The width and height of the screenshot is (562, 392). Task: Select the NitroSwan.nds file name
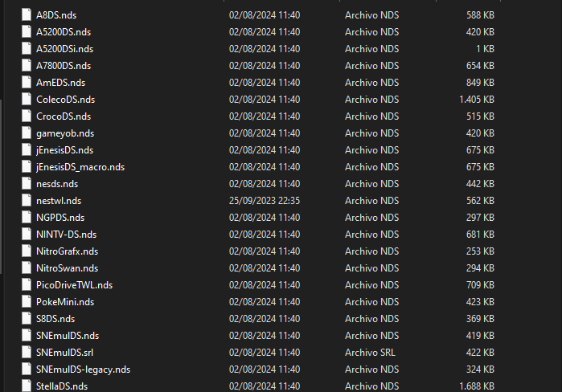coord(67,268)
